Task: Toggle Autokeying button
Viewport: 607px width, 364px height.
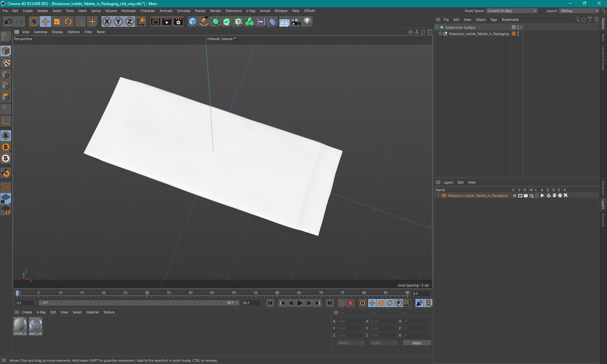Action: [351, 303]
